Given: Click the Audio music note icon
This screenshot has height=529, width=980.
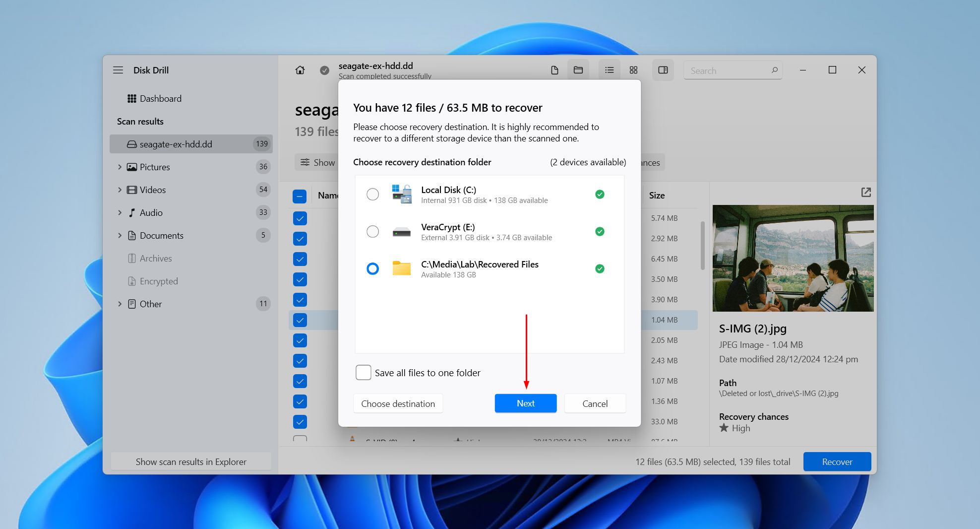Looking at the screenshot, I should [x=132, y=213].
